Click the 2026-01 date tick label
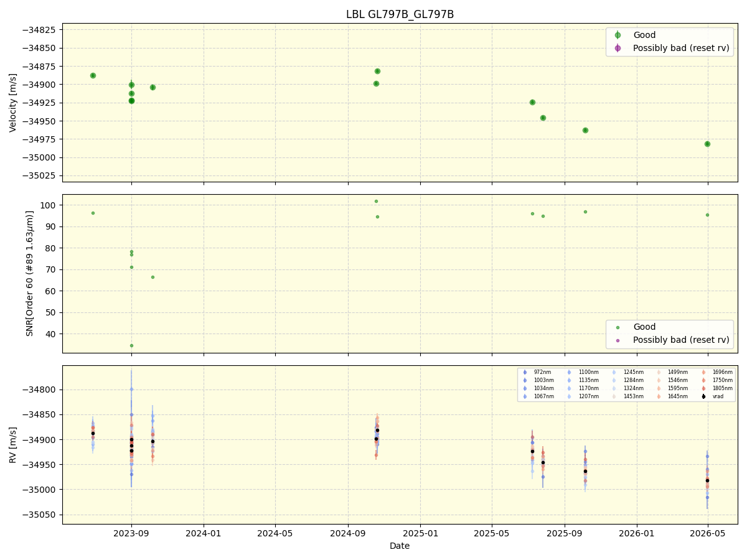This screenshot has height=560, width=747. click(x=637, y=533)
